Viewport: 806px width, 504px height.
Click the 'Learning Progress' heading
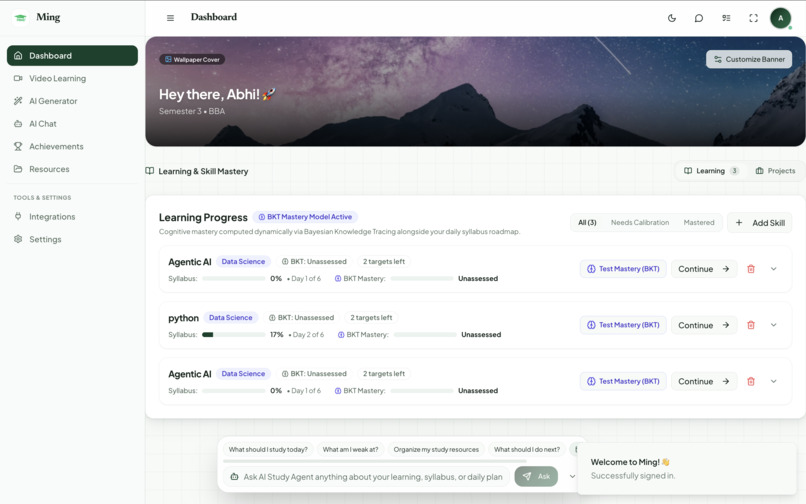click(203, 218)
